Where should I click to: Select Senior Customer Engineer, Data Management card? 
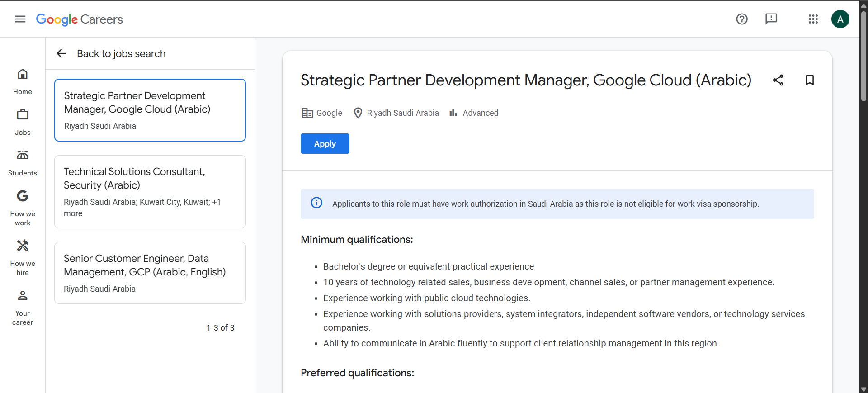150,273
